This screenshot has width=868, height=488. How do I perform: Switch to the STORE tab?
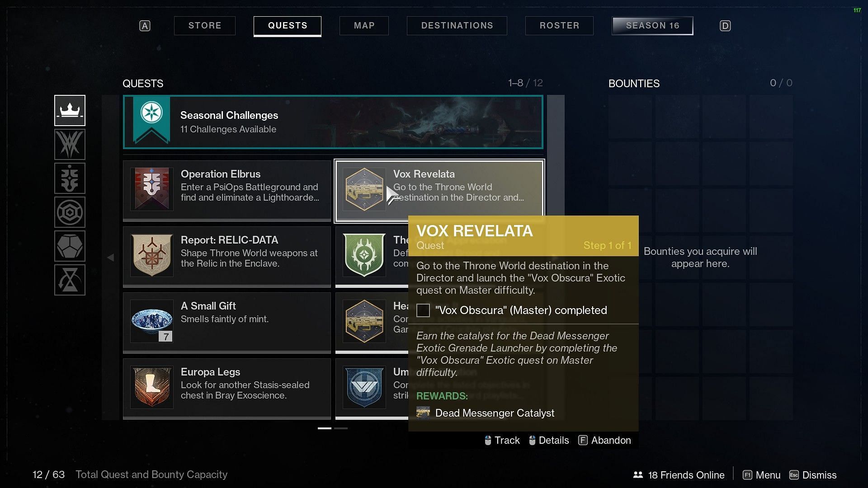[x=204, y=25]
